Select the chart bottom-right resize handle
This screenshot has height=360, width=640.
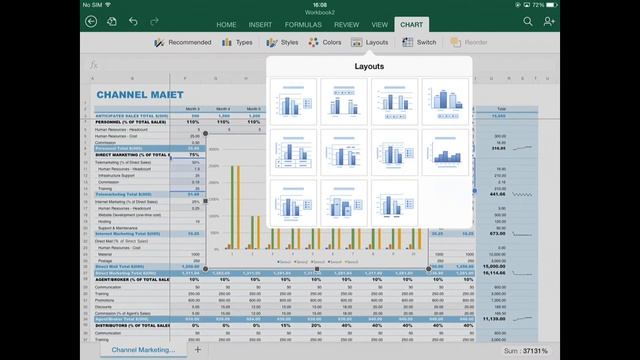428,269
